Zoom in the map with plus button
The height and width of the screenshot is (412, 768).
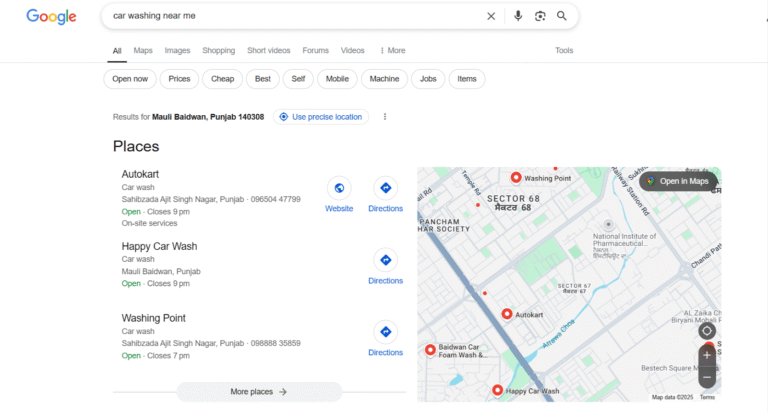pos(707,356)
